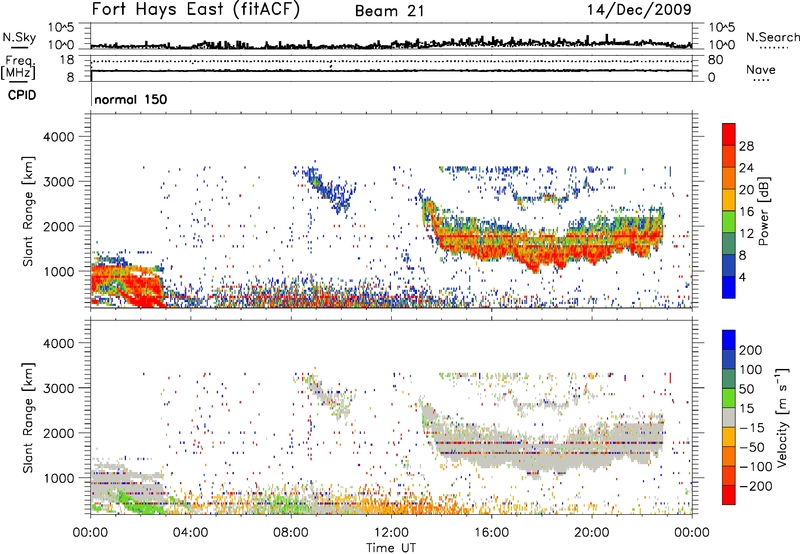Click the '3000' tick on velocity panel
Screen dimensions: 800x554
pyautogui.click(x=59, y=388)
